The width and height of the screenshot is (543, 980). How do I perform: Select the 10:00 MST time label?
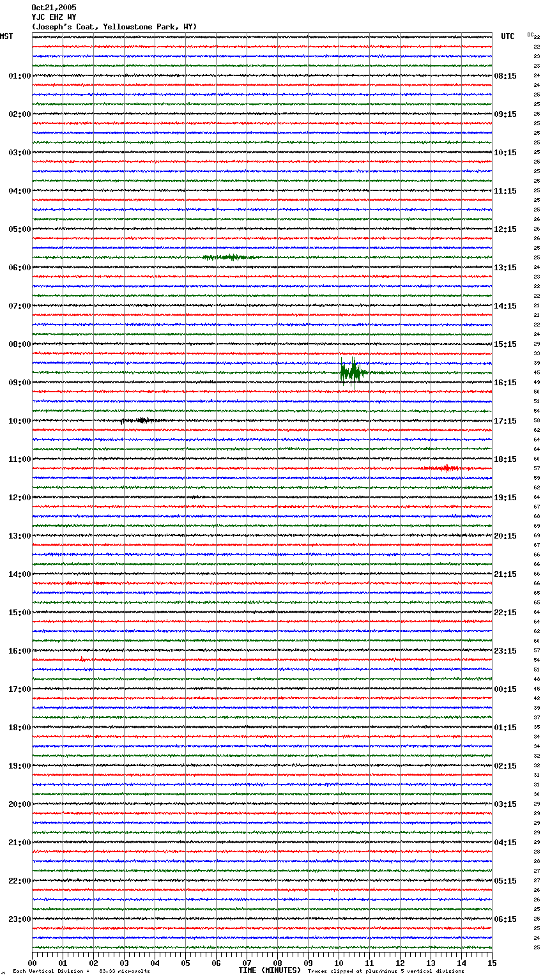(x=19, y=421)
